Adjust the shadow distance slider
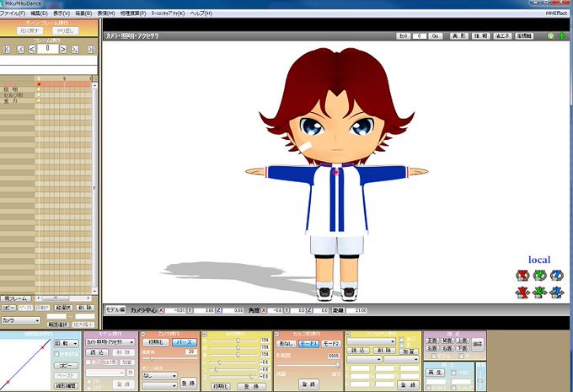The image size is (573, 392). tap(308, 364)
